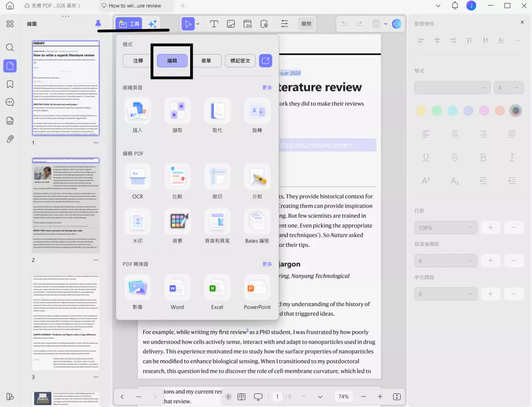The image size is (532, 407).
Task: Zoom out with the minus button
Action: point(363,397)
